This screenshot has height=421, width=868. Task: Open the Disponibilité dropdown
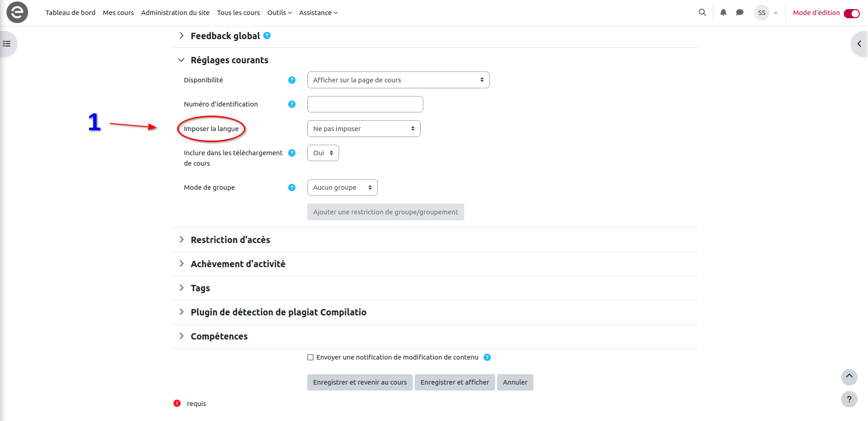click(398, 80)
